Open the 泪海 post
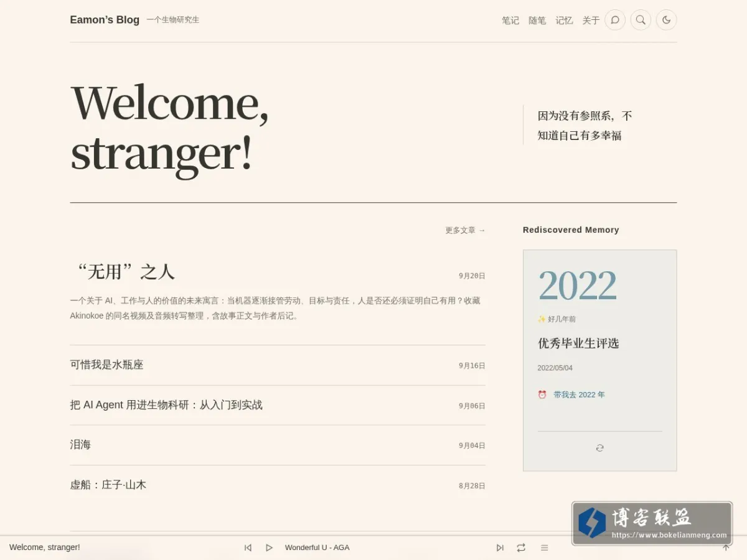 [x=80, y=445]
